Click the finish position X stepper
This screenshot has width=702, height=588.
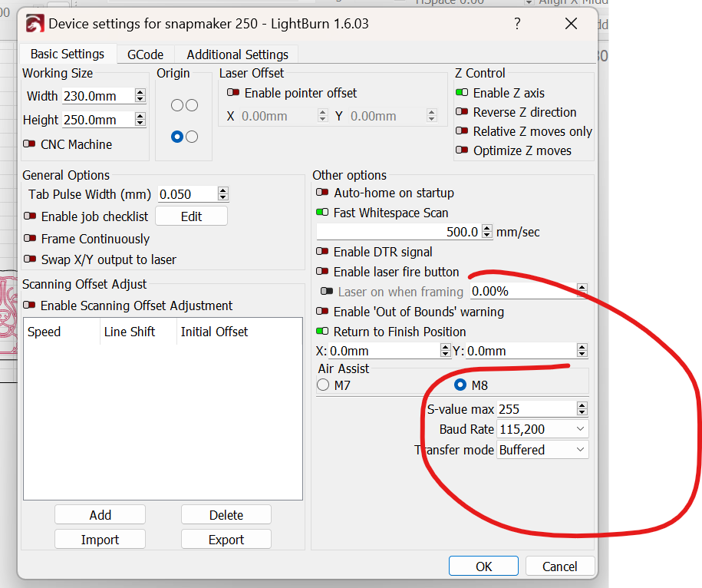coord(445,350)
